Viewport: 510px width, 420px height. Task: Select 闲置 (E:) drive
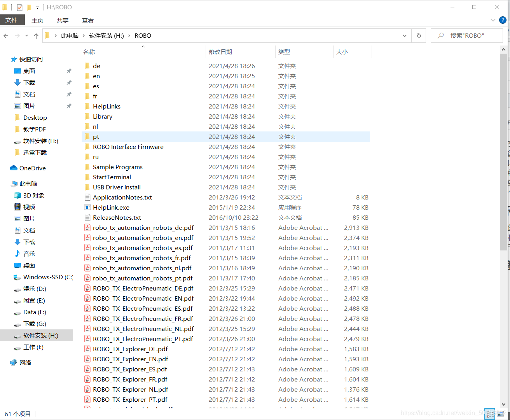[34, 301]
